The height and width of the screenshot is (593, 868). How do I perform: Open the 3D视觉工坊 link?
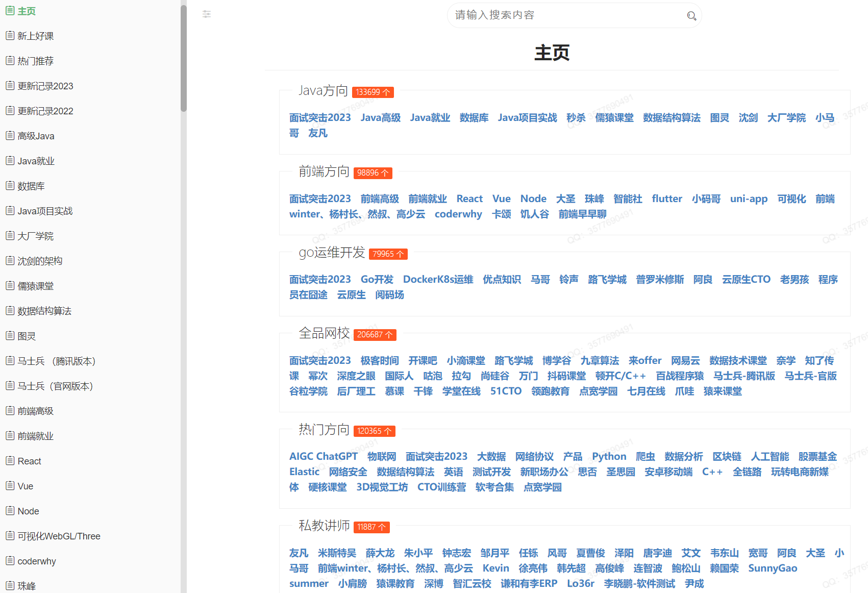[382, 487]
